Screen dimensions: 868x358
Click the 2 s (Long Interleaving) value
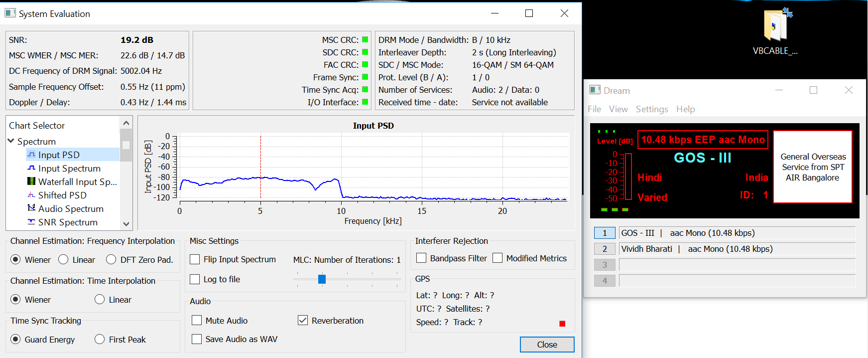[514, 52]
